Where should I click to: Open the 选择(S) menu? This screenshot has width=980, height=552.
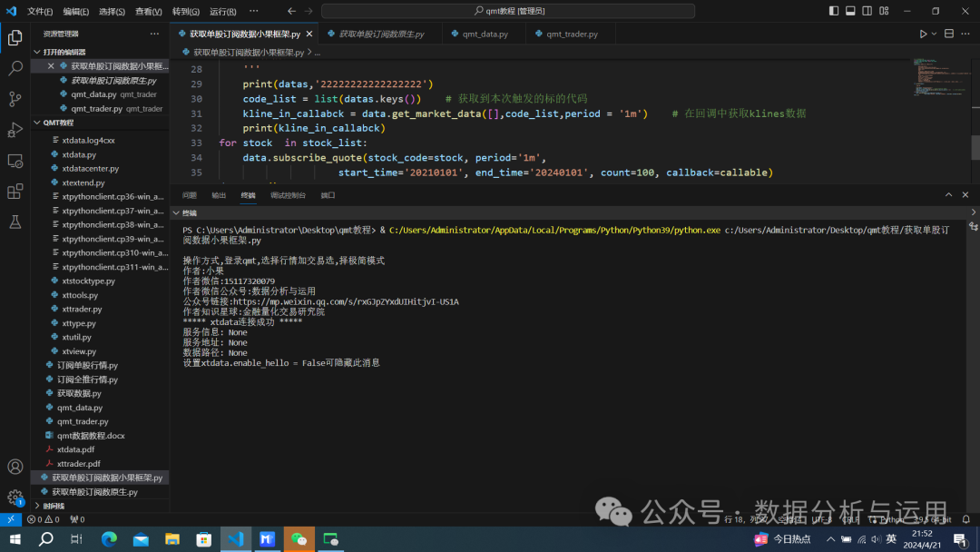[x=112, y=11]
